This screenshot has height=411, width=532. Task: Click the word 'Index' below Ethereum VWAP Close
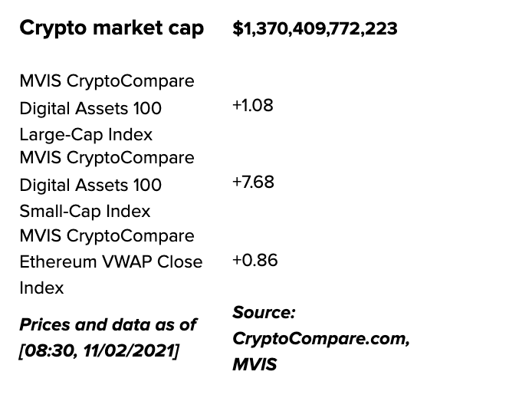(x=41, y=288)
